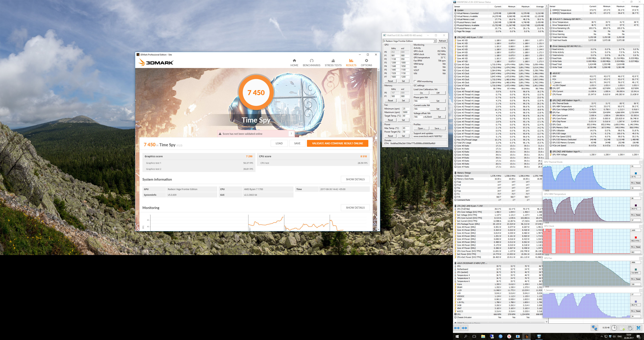
Task: Click Validate and Compare Result Online
Action: 337,143
